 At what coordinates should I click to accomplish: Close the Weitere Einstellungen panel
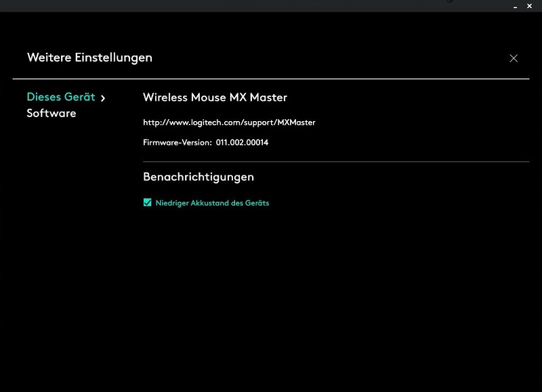(x=514, y=58)
